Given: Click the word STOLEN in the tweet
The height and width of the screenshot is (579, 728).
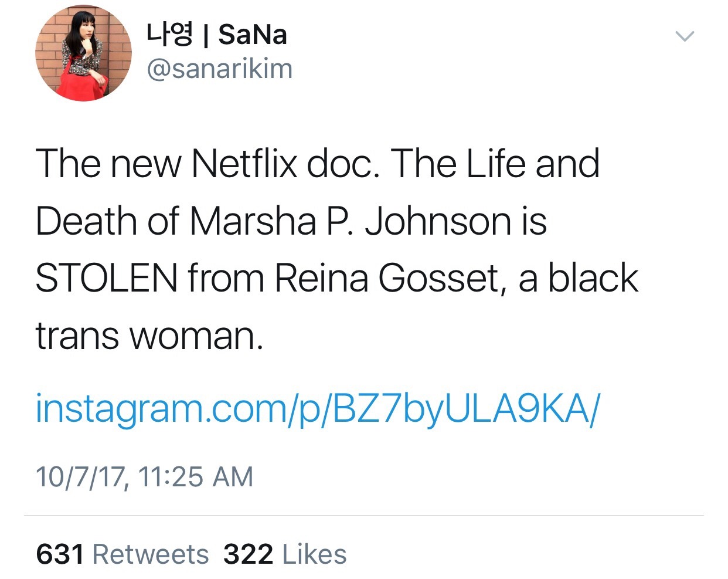Looking at the screenshot, I should [x=107, y=278].
